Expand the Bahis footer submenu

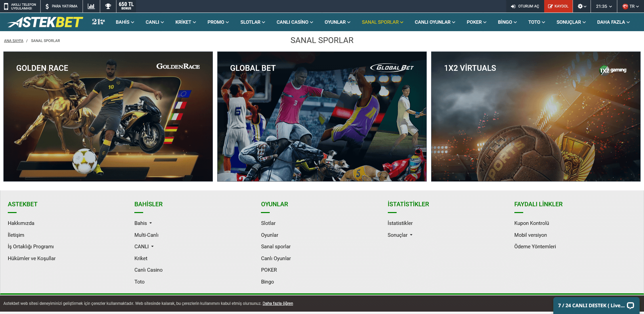(143, 223)
